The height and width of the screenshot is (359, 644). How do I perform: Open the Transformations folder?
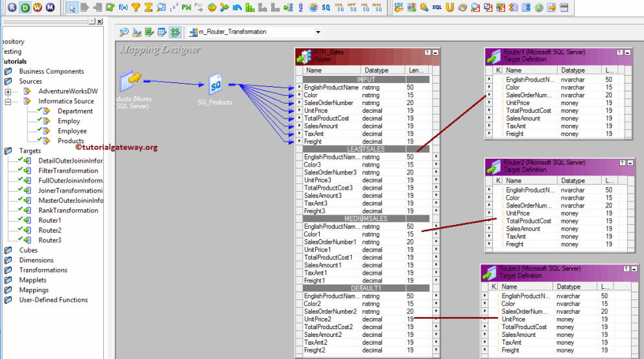[x=43, y=270]
